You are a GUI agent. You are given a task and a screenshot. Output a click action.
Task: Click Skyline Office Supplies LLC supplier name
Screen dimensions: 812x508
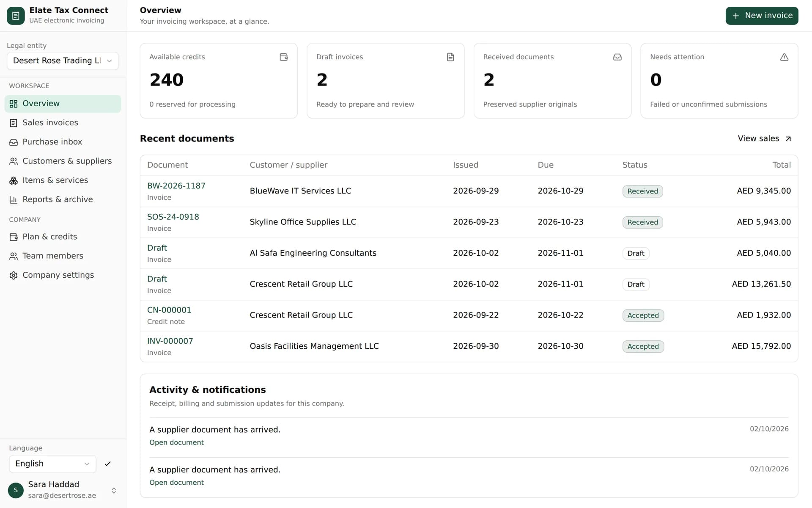[303, 222]
